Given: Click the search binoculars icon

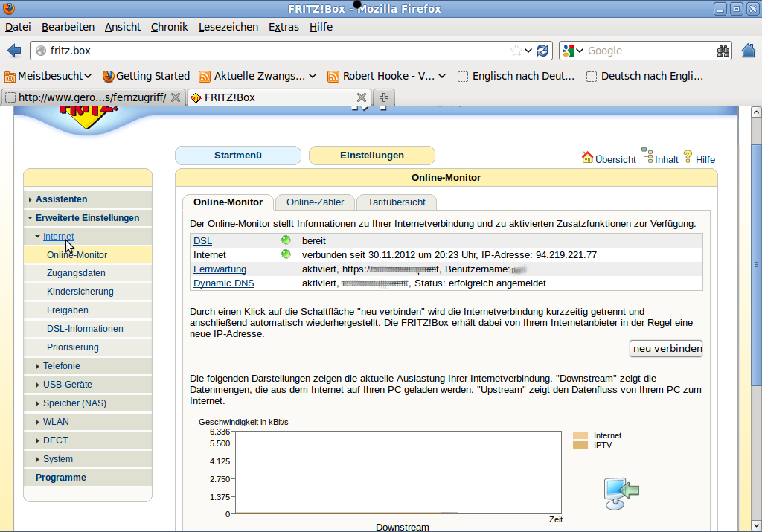Looking at the screenshot, I should pos(723,51).
